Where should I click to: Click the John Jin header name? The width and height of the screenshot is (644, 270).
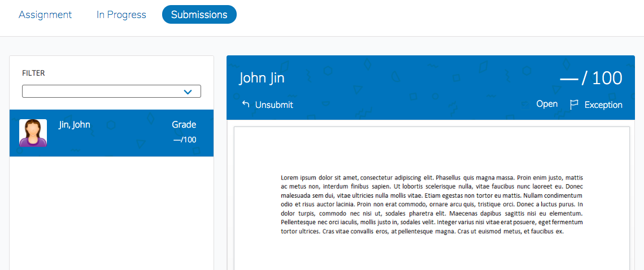(x=262, y=78)
